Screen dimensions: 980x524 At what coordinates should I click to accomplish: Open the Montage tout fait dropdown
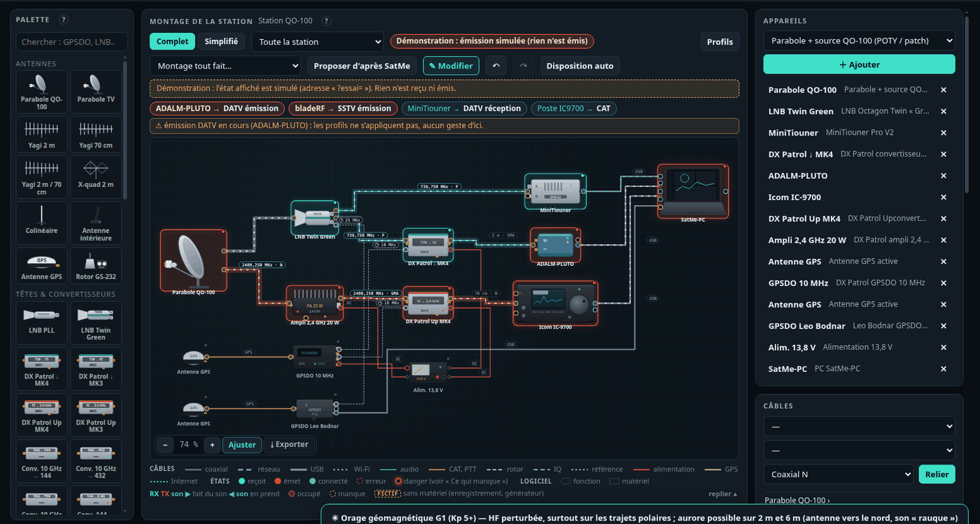(x=225, y=66)
